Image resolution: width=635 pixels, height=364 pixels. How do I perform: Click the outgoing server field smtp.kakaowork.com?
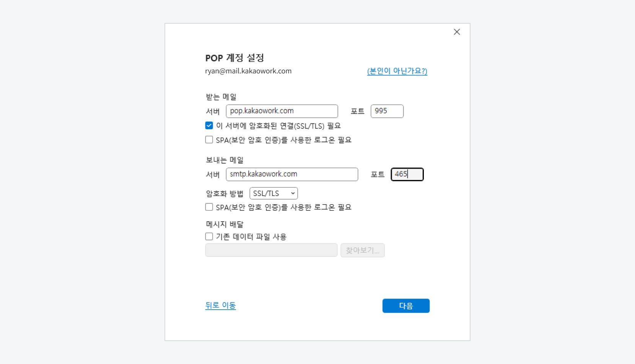coord(291,174)
